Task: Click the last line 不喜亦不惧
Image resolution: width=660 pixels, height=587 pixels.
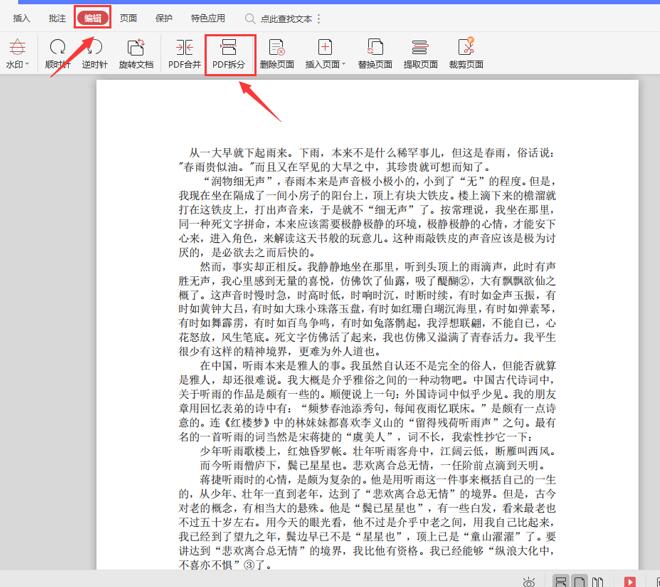Action: pos(225,565)
